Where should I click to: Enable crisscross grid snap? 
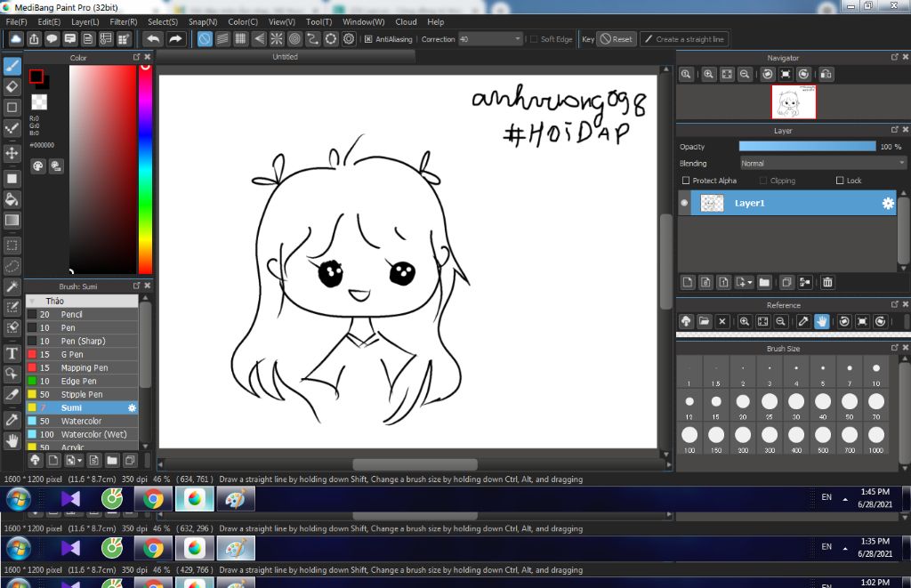pyautogui.click(x=240, y=39)
